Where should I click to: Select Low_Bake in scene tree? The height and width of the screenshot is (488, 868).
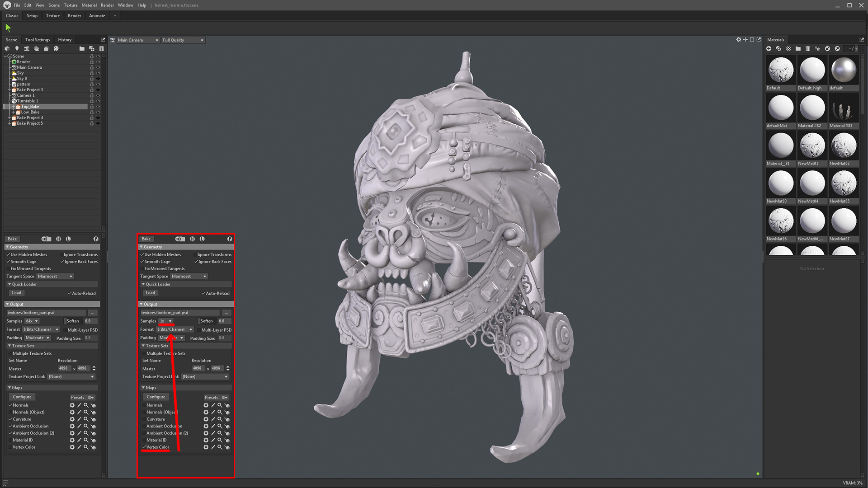point(30,112)
